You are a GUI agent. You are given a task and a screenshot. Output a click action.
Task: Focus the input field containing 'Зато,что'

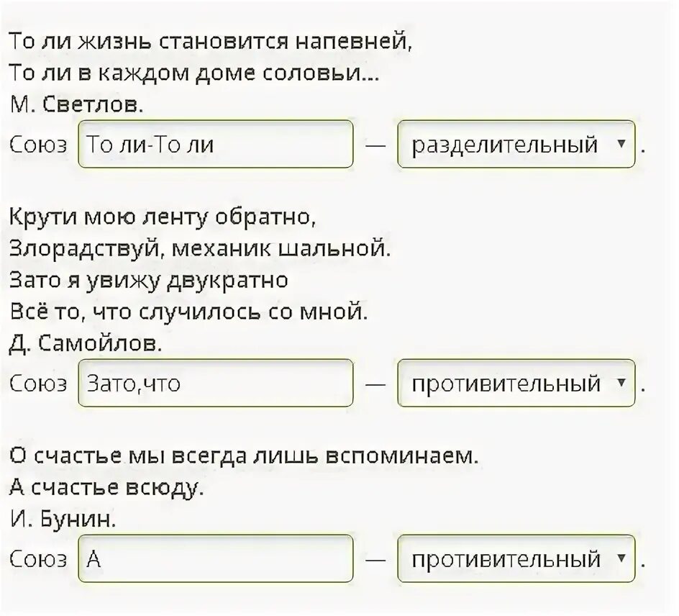[x=216, y=383]
